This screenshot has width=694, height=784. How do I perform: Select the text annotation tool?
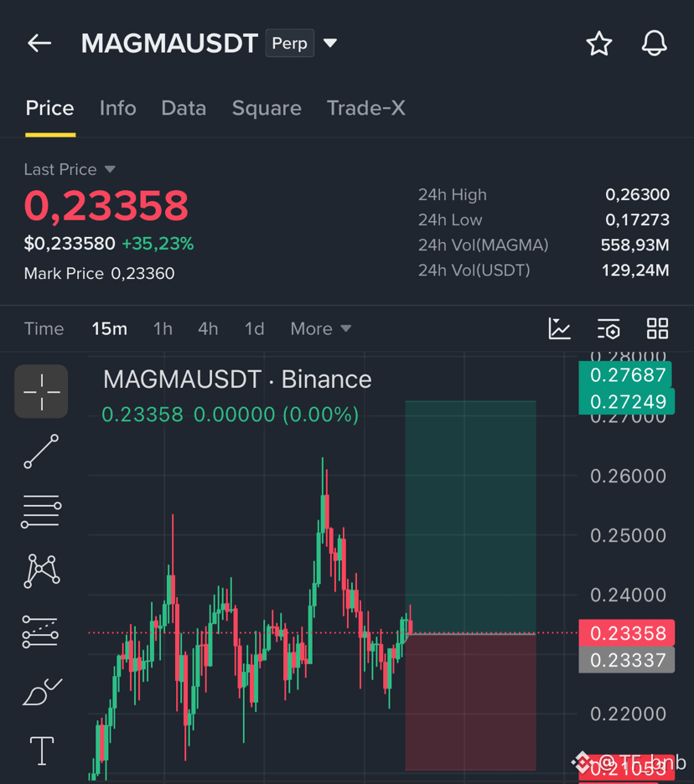tap(42, 750)
